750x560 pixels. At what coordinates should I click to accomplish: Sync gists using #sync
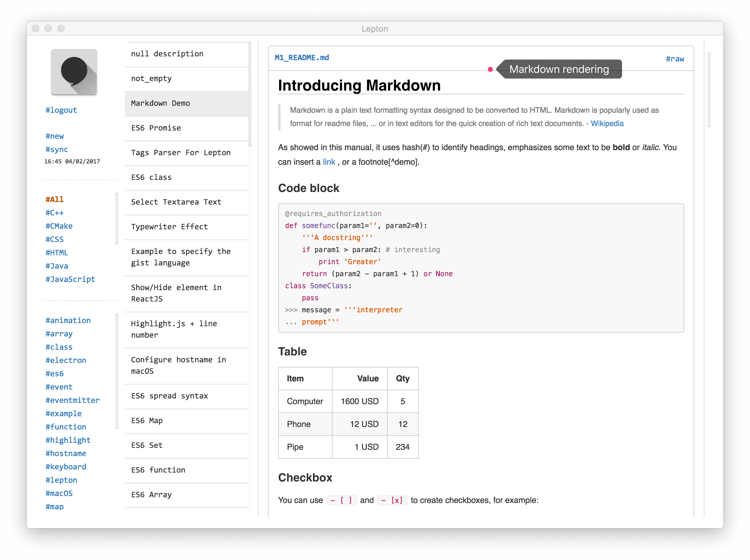tap(57, 150)
